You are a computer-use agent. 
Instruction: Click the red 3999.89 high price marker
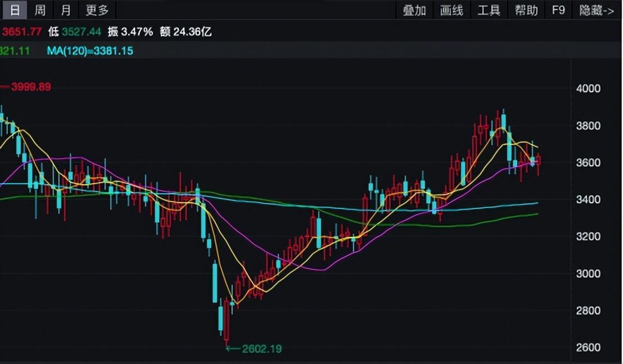pyautogui.click(x=29, y=87)
